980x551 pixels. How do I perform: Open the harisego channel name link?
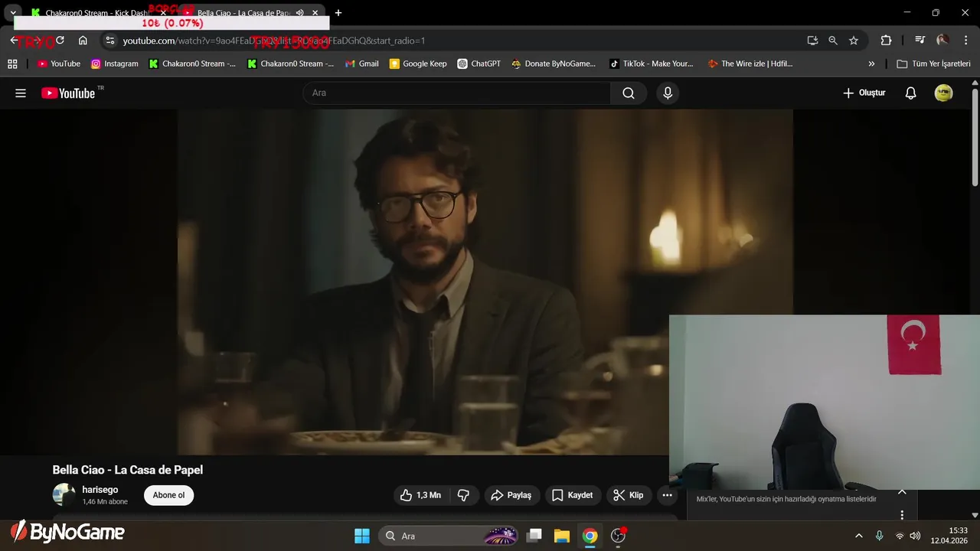click(x=100, y=490)
